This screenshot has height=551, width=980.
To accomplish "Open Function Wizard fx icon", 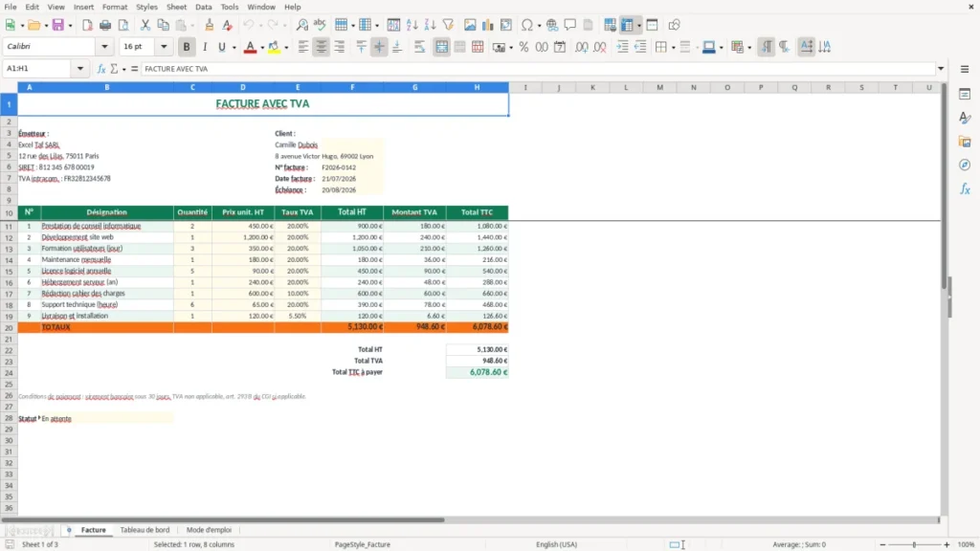I will click(101, 69).
